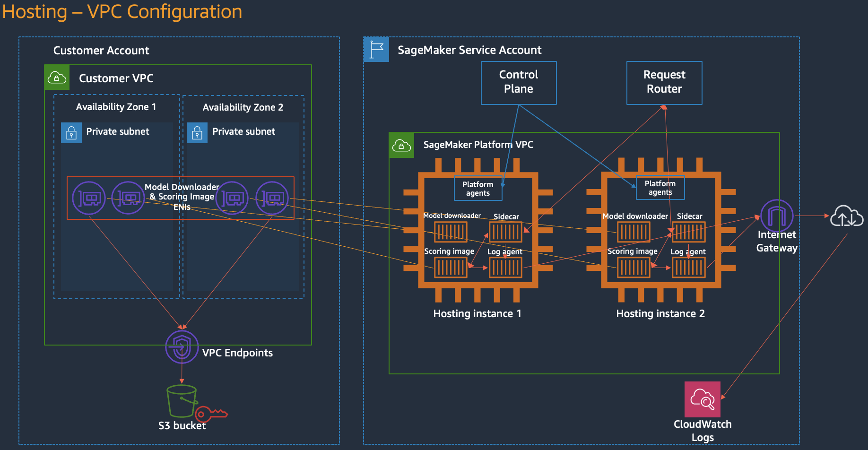Select 'Scoring image' text in Hosting instance 2
Screen dimensions: 868x450
coord(633,251)
